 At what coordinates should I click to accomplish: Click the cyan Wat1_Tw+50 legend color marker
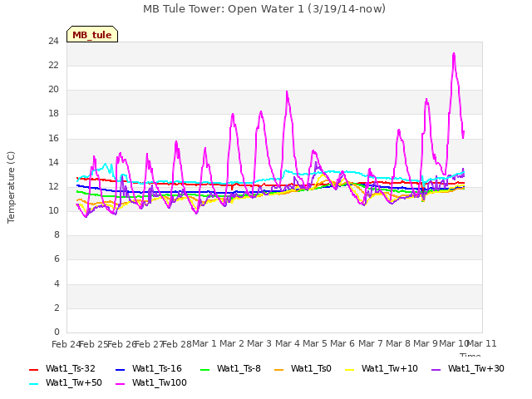33,384
